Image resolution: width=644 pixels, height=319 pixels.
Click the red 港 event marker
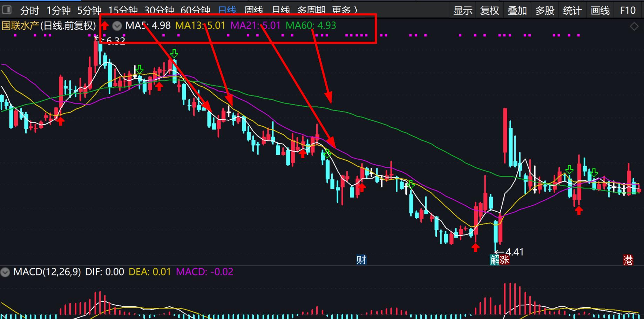coord(628,260)
